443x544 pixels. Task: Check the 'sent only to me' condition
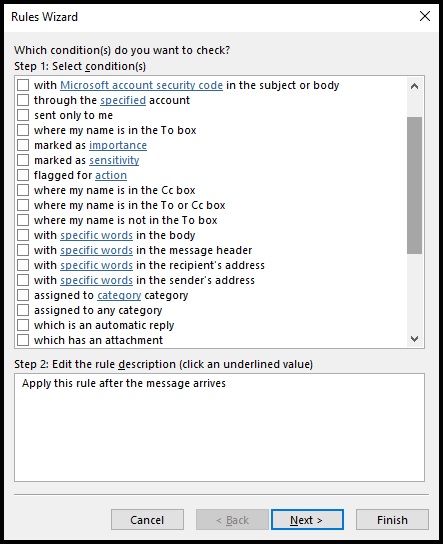click(x=23, y=115)
